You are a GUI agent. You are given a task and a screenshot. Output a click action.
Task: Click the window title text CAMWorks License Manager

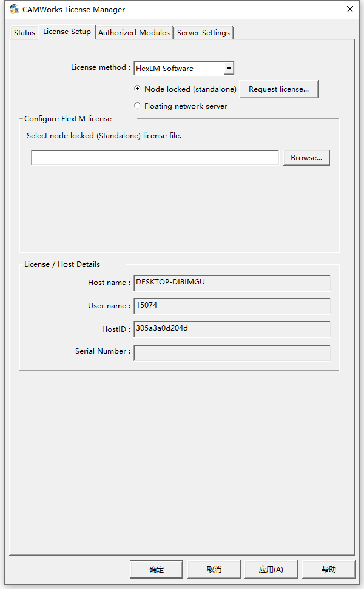click(x=73, y=9)
